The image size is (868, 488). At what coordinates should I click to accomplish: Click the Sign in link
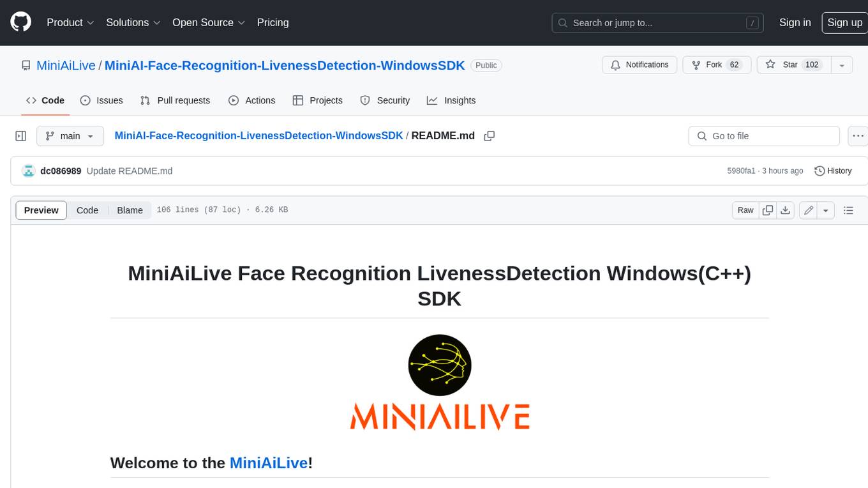[795, 22]
